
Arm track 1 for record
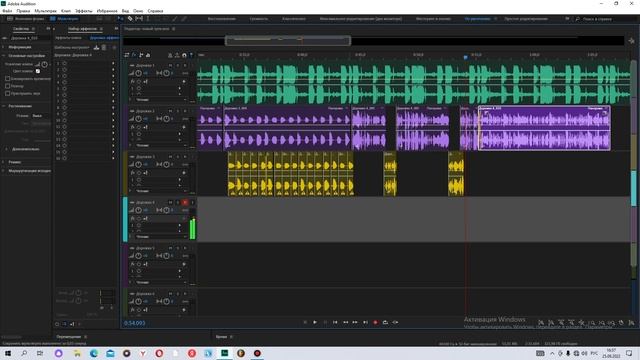(185, 65)
